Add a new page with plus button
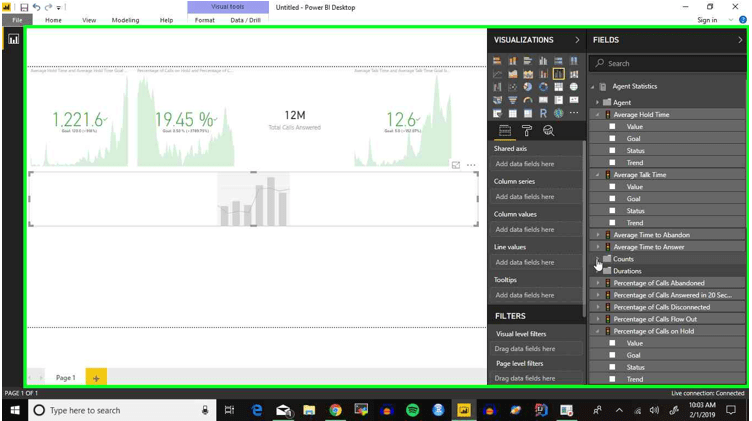The image size is (752, 421). (x=96, y=378)
